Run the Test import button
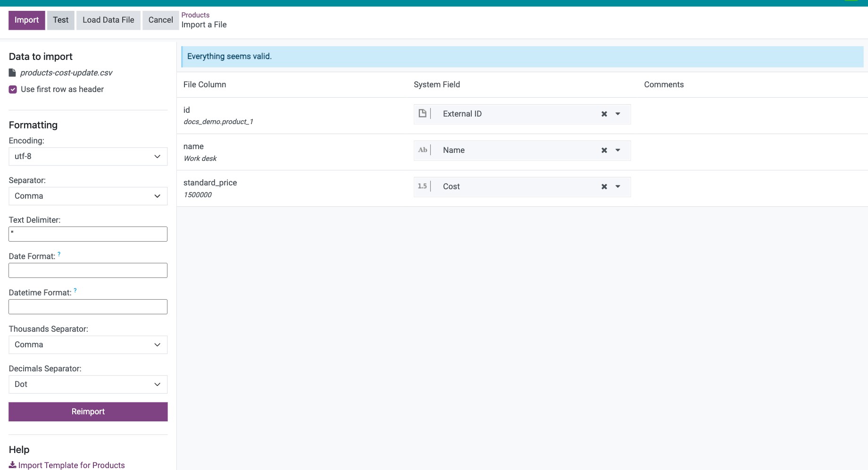868x470 pixels. point(61,20)
